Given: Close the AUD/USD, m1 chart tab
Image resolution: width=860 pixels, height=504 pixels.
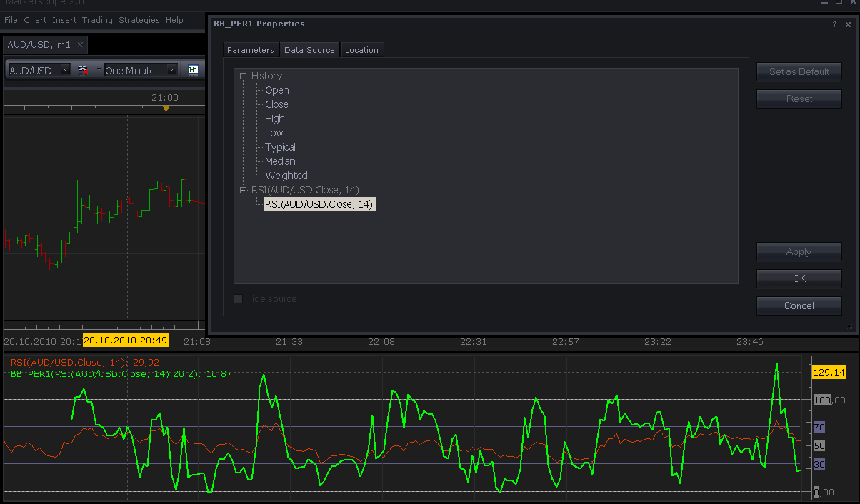Looking at the screenshot, I should pos(80,44).
